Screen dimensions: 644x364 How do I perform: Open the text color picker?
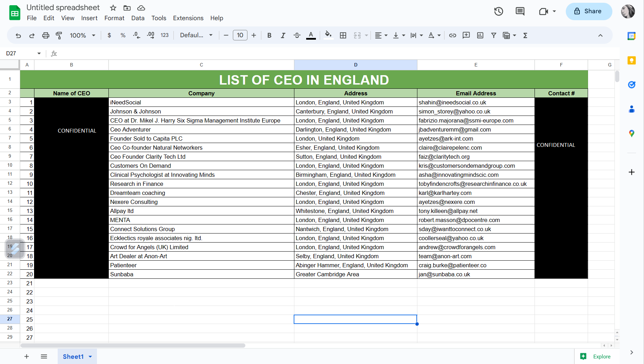tap(311, 35)
